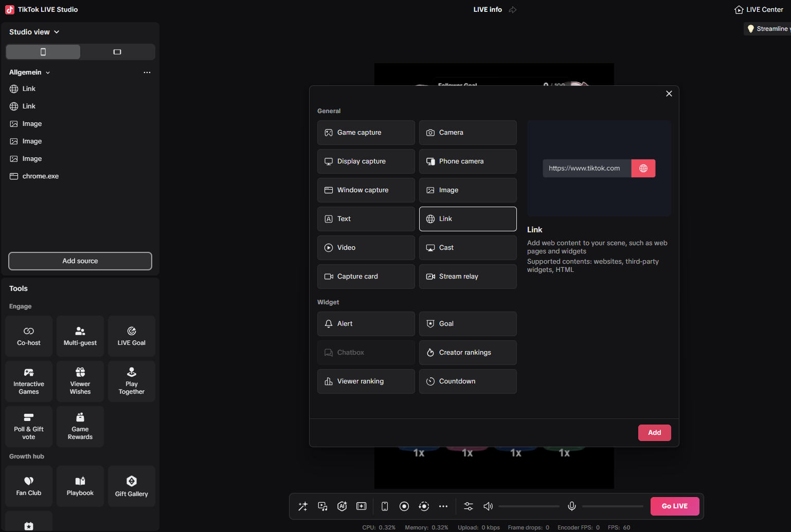The height and width of the screenshot is (532, 791).
Task: Choose Game capture source type
Action: point(366,133)
